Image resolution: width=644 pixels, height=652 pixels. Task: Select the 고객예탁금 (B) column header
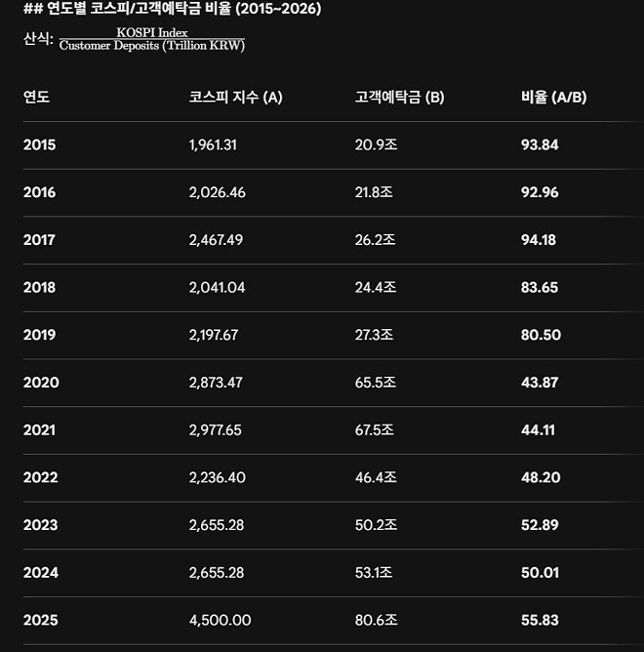(x=399, y=98)
